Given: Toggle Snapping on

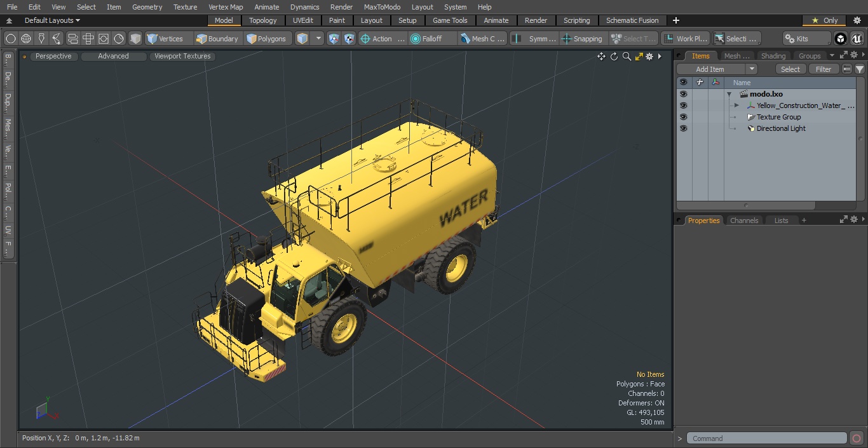Looking at the screenshot, I should click(583, 39).
